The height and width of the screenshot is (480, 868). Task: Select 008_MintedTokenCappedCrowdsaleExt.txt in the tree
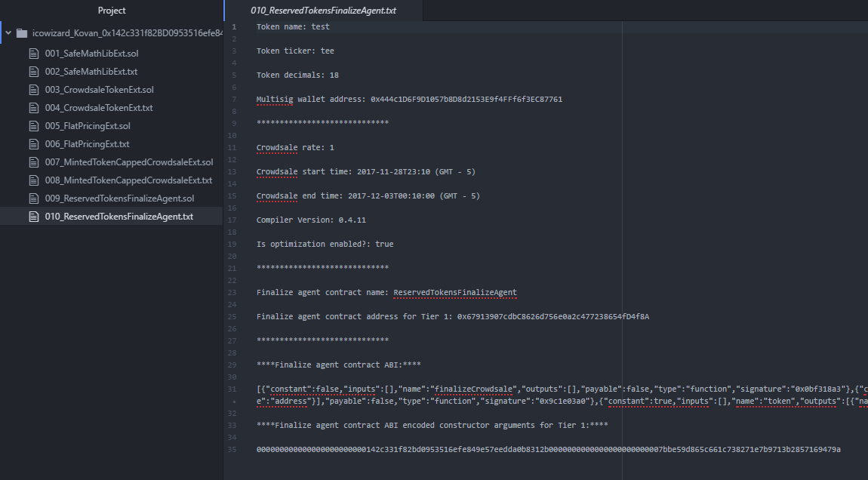tap(128, 180)
